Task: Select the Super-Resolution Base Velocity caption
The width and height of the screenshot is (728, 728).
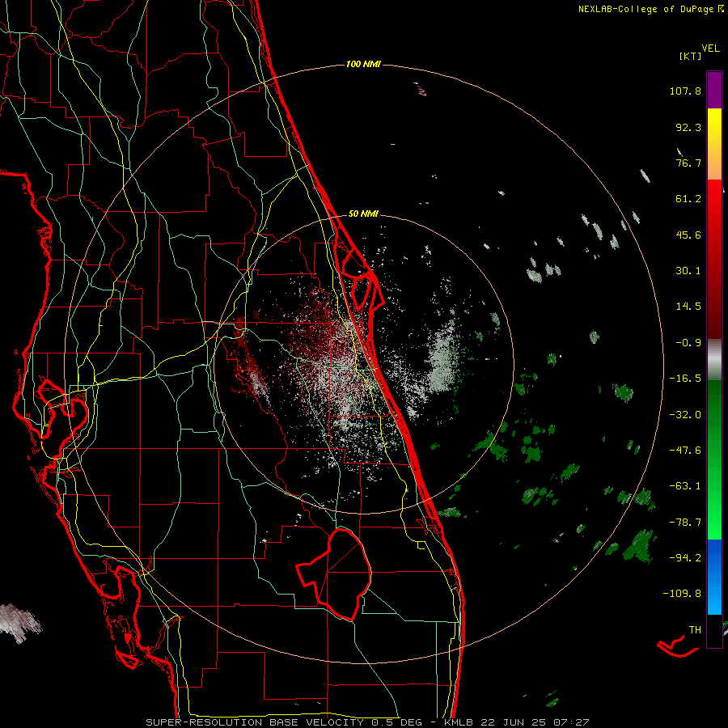Action: (x=366, y=722)
